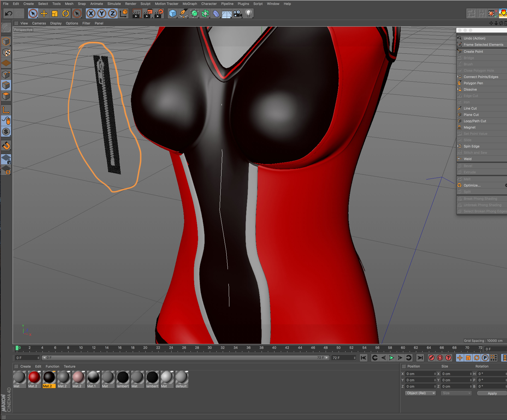Click the Apply button
Viewport: 507px width, 420px height.
click(492, 393)
